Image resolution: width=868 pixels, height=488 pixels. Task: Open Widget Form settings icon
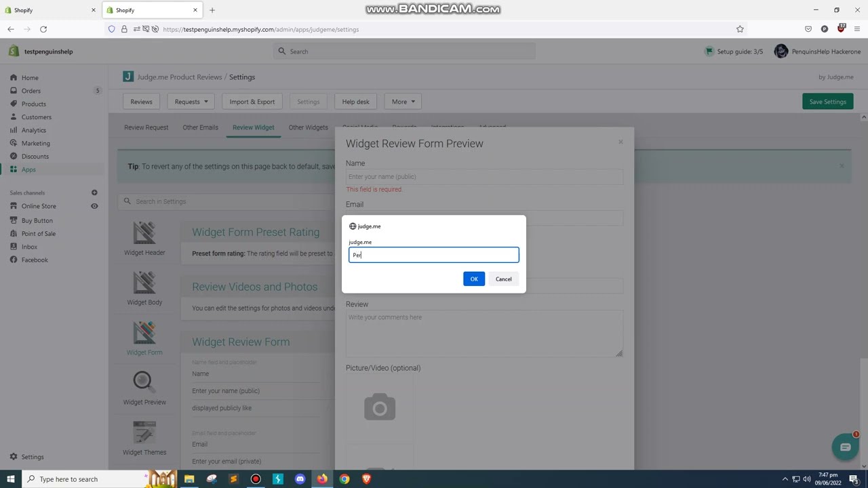[x=144, y=333]
